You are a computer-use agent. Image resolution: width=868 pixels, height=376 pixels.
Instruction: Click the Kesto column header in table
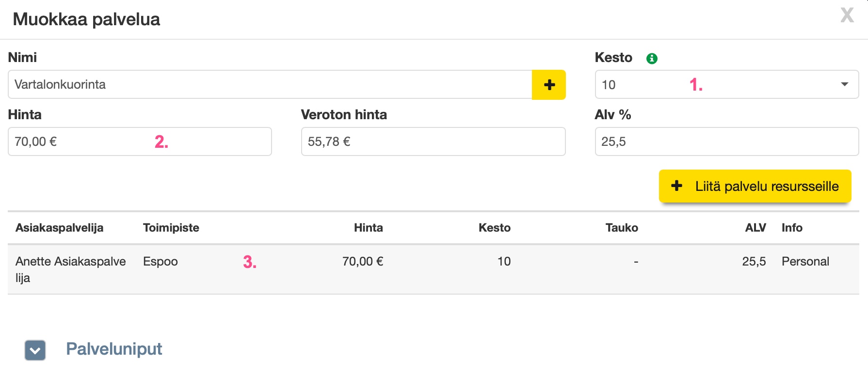click(494, 228)
